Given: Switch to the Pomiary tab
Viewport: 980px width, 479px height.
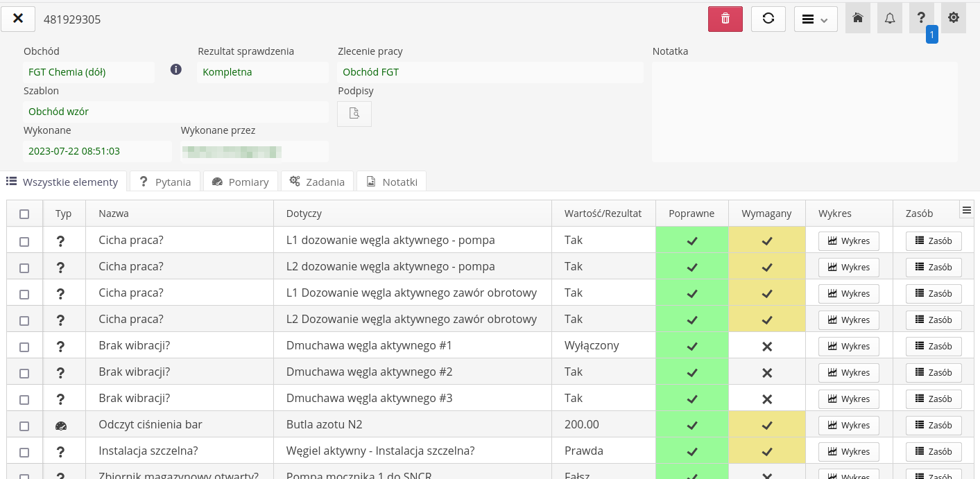Looking at the screenshot, I should (240, 182).
